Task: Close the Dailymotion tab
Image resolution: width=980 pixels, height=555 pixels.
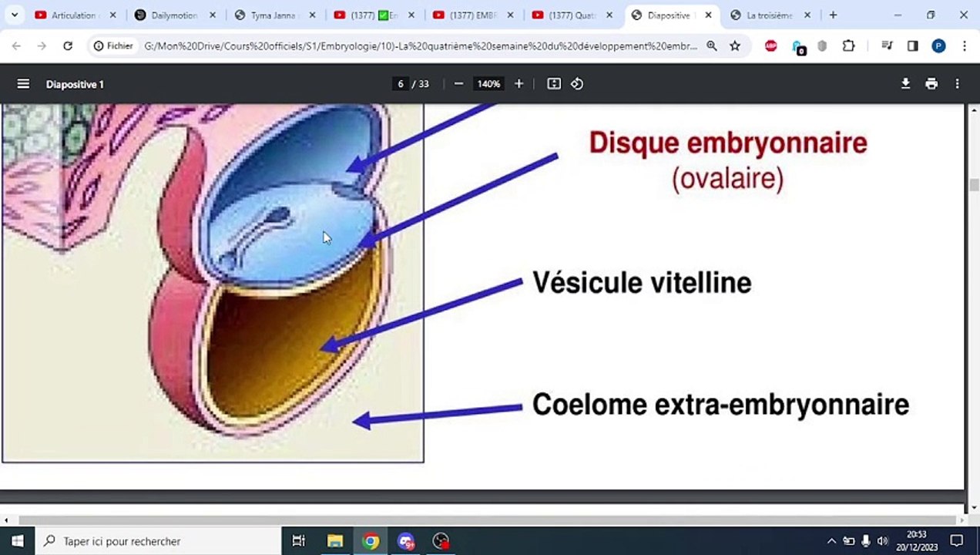Action: pos(213,15)
